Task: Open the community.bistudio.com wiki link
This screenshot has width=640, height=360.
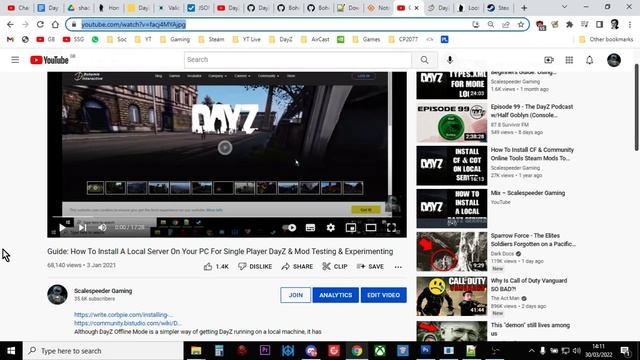Action: pos(127,323)
